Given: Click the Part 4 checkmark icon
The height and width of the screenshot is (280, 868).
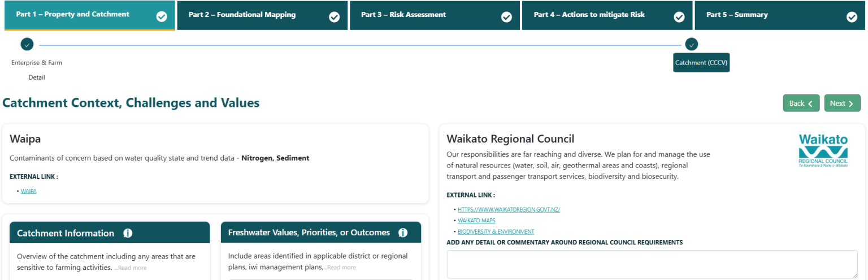Looking at the screenshot, I should pos(680,17).
